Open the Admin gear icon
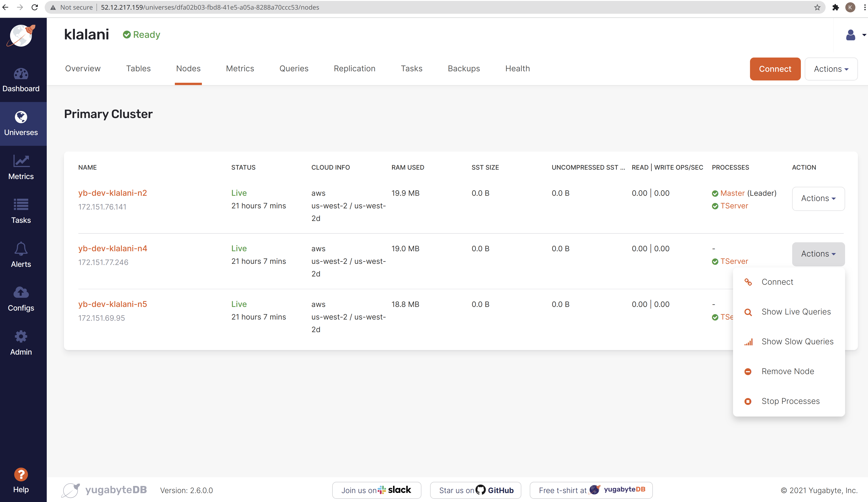868x502 pixels. coord(21,336)
